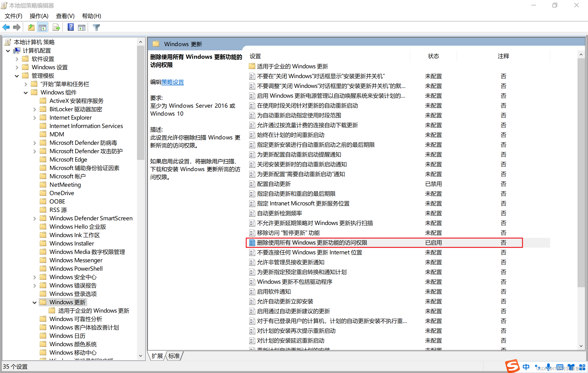Click the 状态 column header to sort

click(x=433, y=56)
